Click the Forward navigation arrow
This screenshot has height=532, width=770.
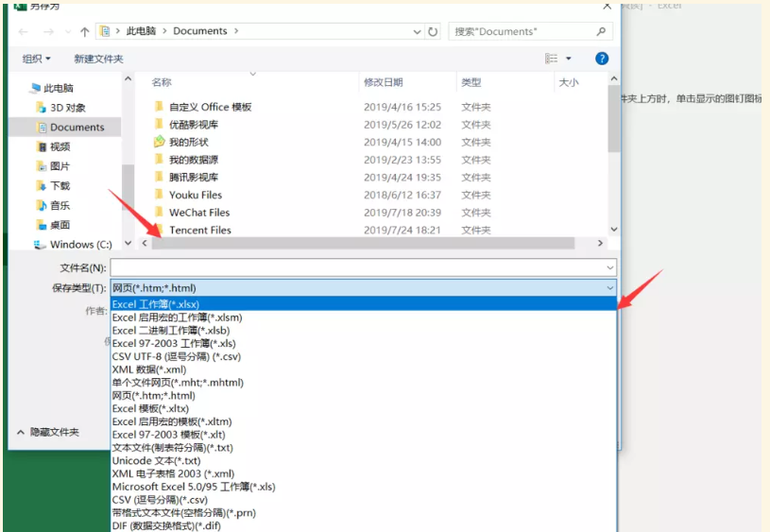[x=48, y=32]
